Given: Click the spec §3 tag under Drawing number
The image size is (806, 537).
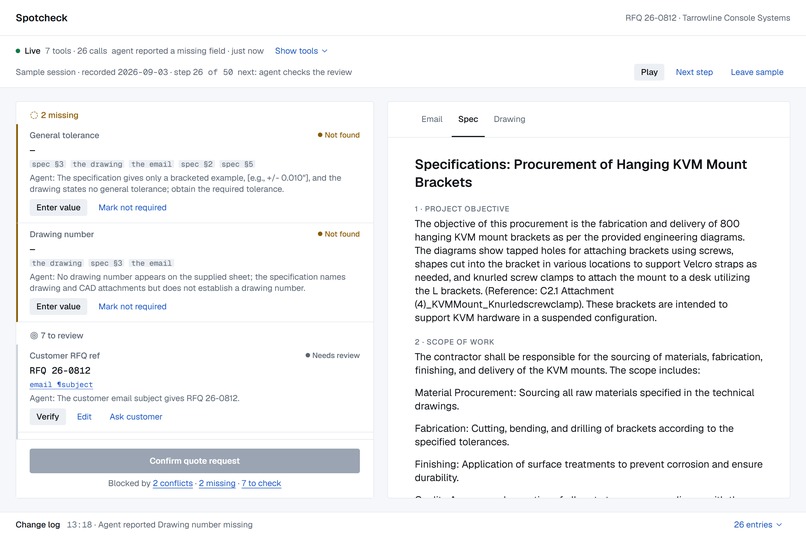Looking at the screenshot, I should pyautogui.click(x=107, y=263).
